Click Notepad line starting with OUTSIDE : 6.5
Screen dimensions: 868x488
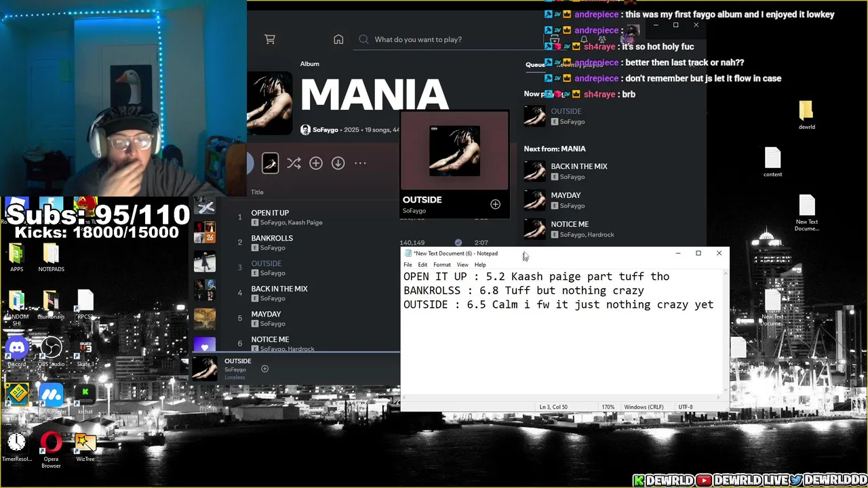[558, 305]
